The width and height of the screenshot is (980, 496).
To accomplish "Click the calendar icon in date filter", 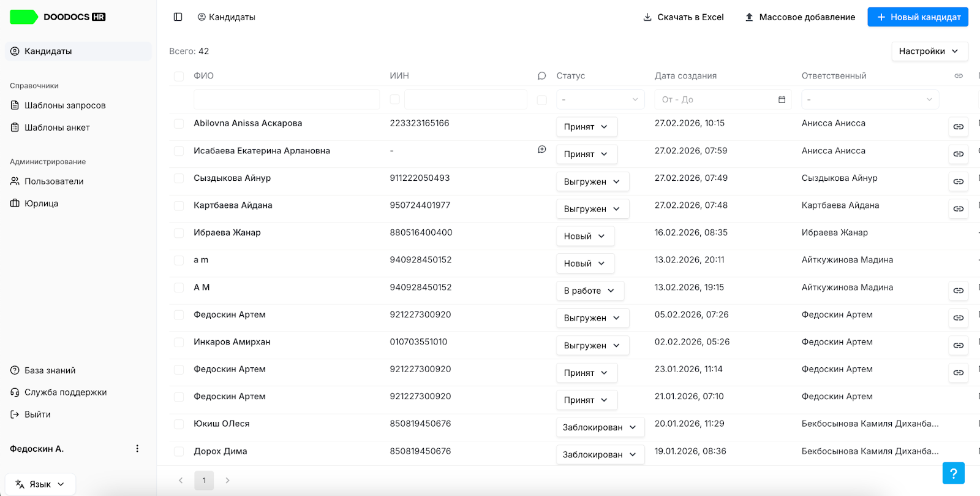I will tap(782, 99).
